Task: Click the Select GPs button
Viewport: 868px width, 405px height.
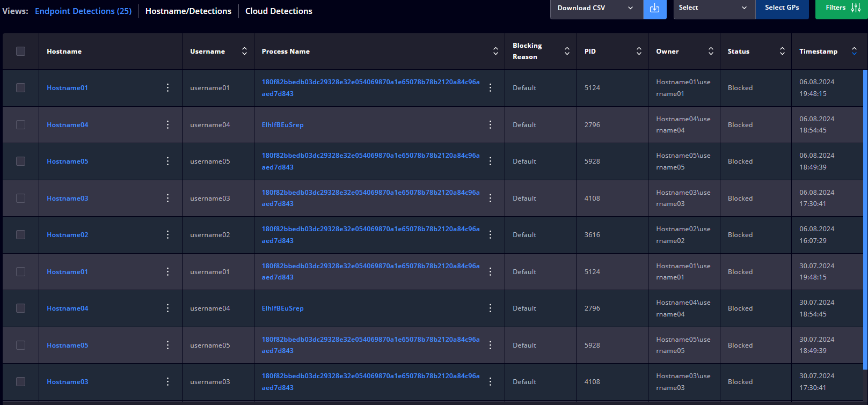Action: [782, 8]
